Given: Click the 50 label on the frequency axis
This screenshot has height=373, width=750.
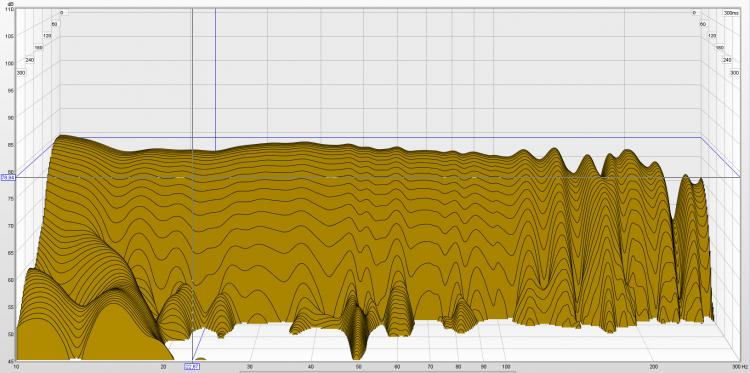Looking at the screenshot, I should click(358, 366).
